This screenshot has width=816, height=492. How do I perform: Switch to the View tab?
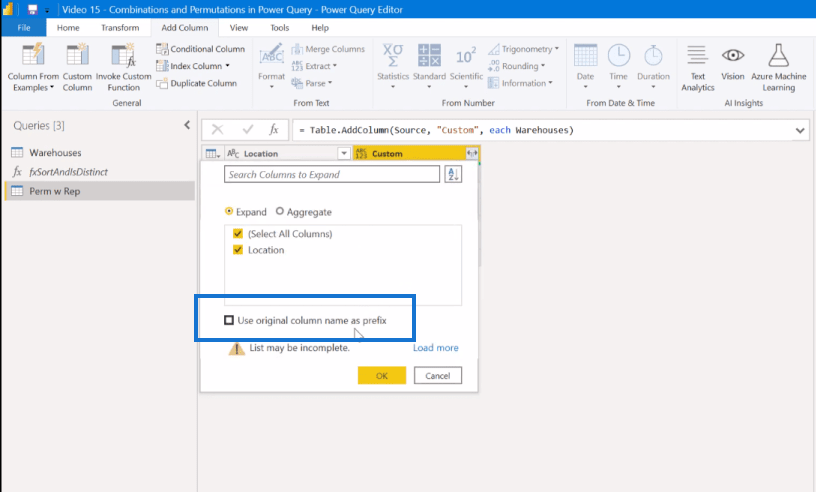pyautogui.click(x=239, y=28)
